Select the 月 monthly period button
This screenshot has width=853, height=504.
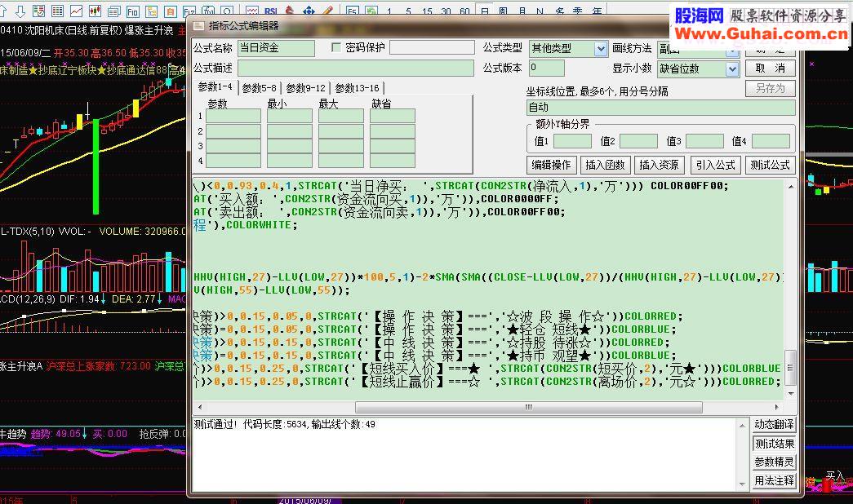point(522,11)
